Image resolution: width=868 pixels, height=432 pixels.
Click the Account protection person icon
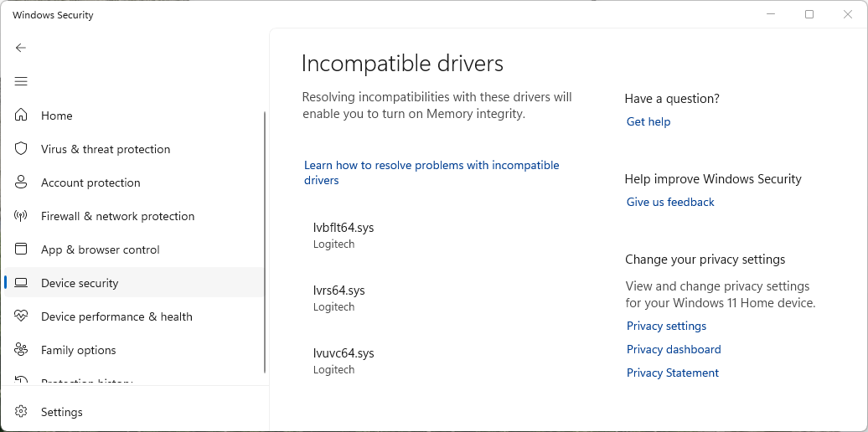coord(21,182)
